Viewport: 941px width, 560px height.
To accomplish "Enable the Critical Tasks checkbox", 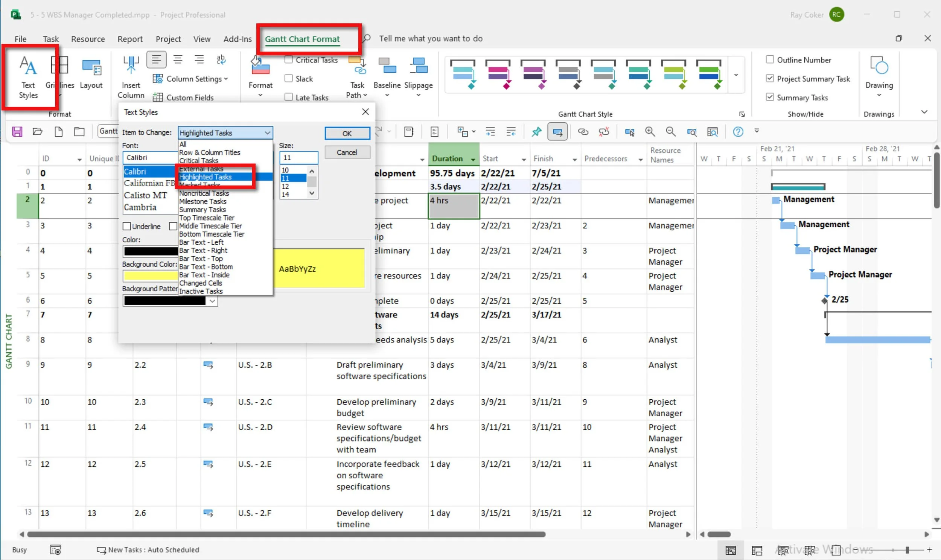I will pyautogui.click(x=289, y=59).
